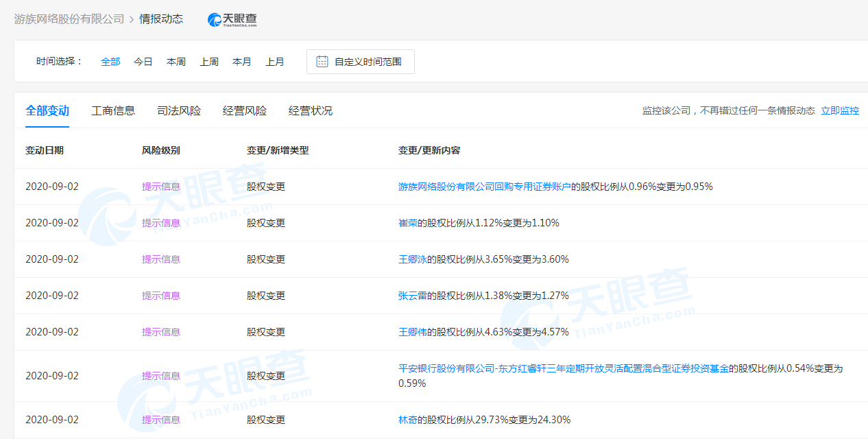
Task: Open 崔荣 shareholder link
Action: point(408,223)
